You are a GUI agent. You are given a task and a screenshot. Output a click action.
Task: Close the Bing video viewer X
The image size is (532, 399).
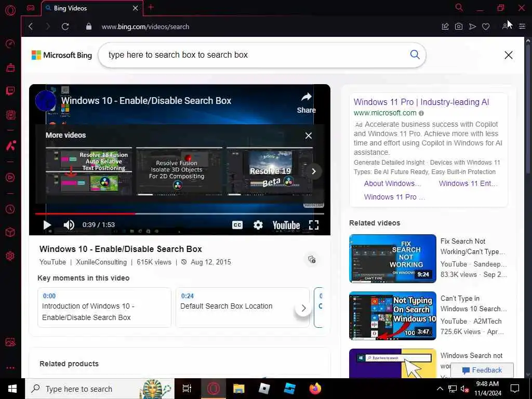pyautogui.click(x=508, y=55)
